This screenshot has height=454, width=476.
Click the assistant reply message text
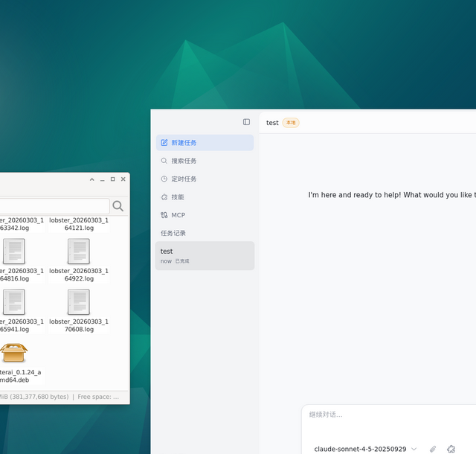click(392, 195)
